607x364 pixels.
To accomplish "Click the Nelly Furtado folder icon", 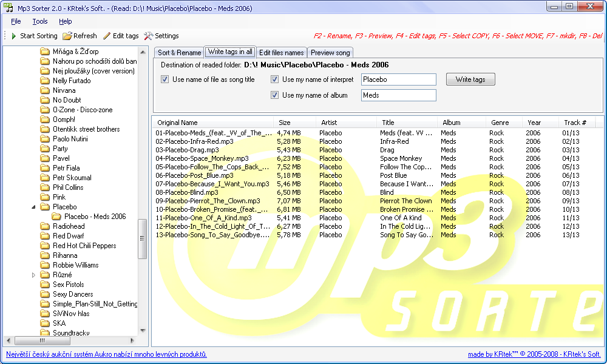I will click(45, 81).
